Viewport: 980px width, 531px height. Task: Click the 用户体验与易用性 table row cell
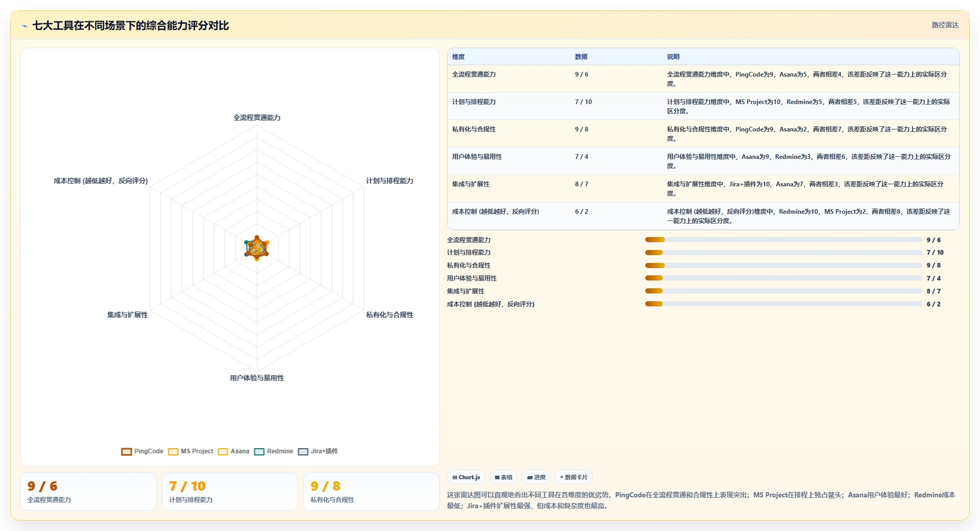(x=477, y=157)
